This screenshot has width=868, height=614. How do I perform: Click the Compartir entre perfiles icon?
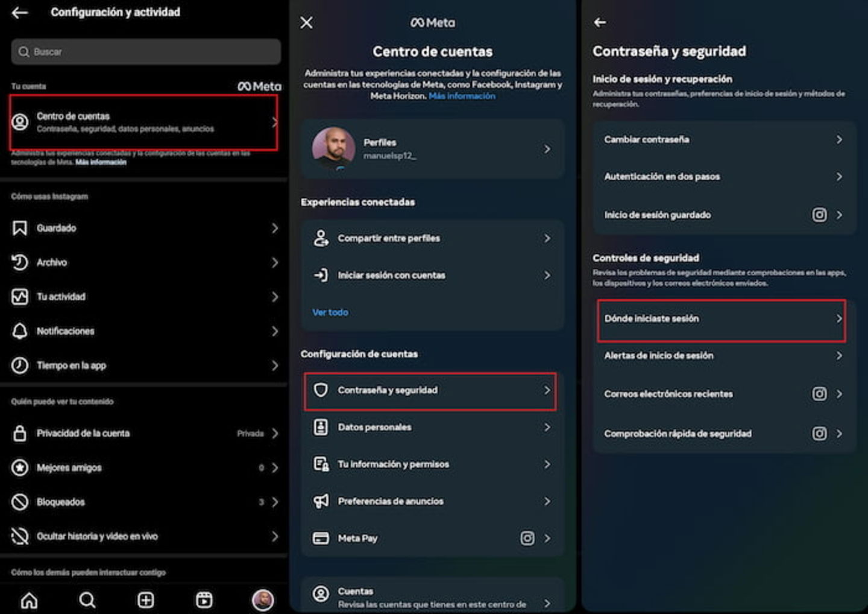(x=321, y=238)
